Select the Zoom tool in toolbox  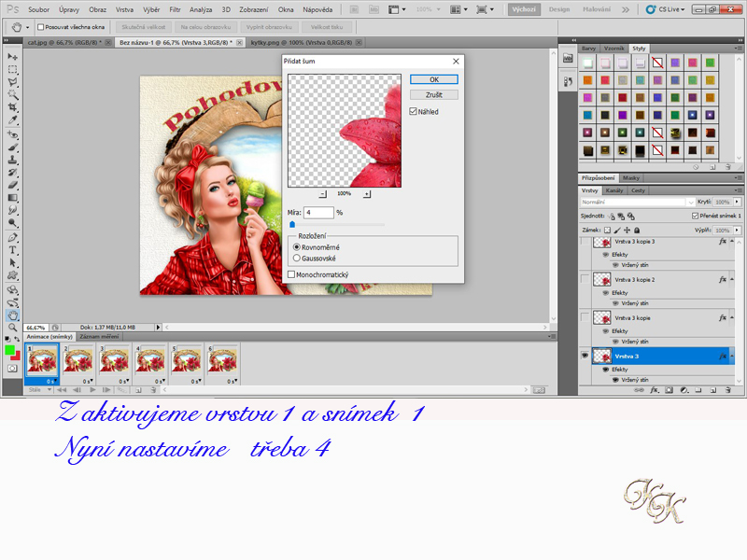coord(12,328)
